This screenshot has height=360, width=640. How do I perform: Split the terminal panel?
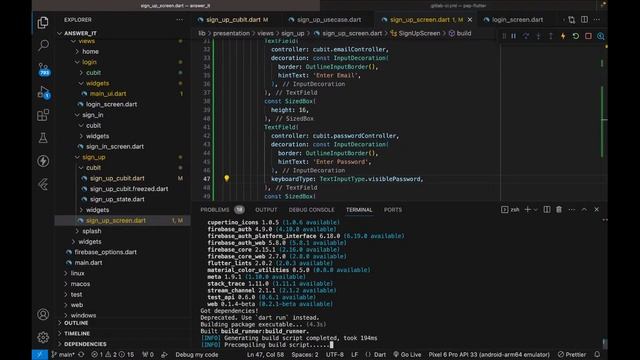[x=547, y=209]
